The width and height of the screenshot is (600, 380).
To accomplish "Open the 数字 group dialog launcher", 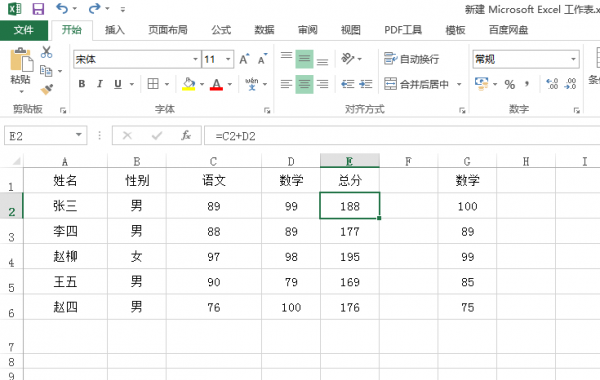I will coord(576,111).
